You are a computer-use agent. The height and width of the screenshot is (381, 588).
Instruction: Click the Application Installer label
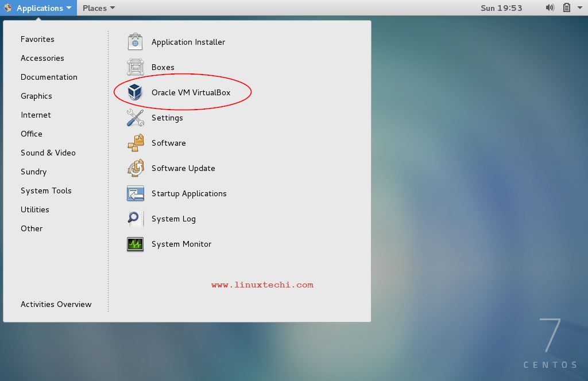[188, 42]
